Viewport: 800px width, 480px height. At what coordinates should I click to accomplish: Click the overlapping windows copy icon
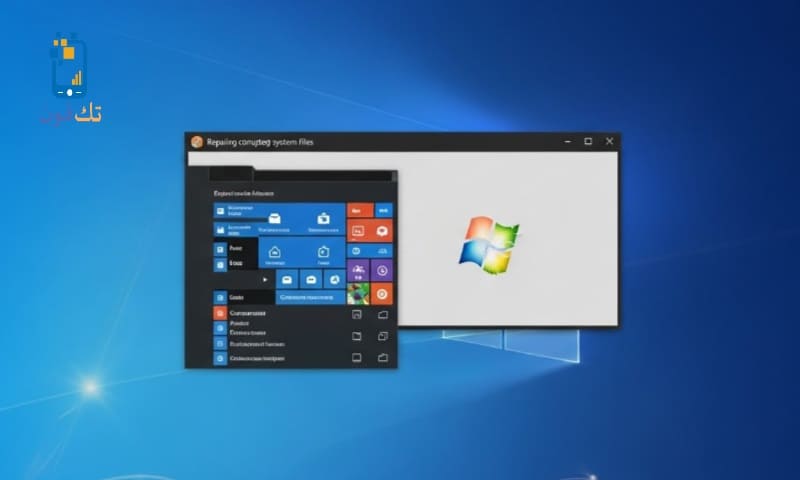click(382, 335)
